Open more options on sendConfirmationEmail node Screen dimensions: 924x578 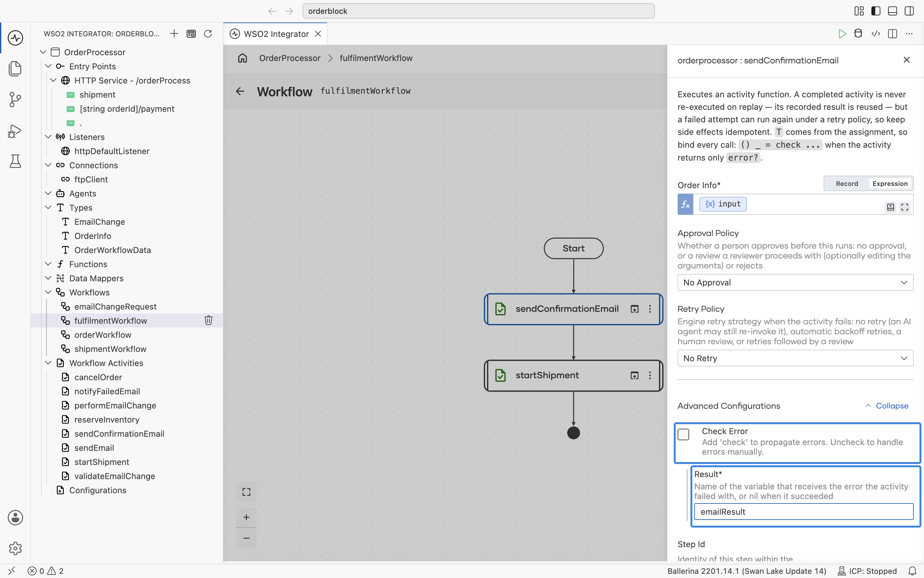click(x=650, y=309)
